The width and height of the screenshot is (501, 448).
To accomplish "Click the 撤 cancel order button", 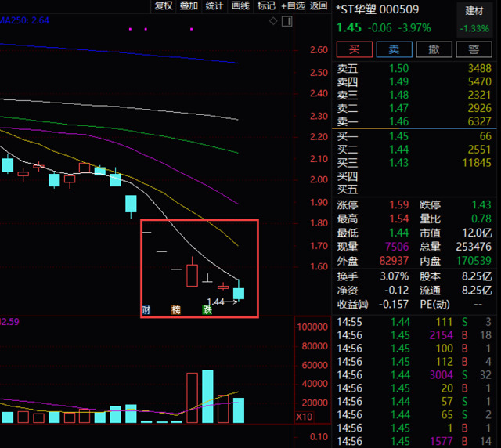I will click(x=434, y=49).
